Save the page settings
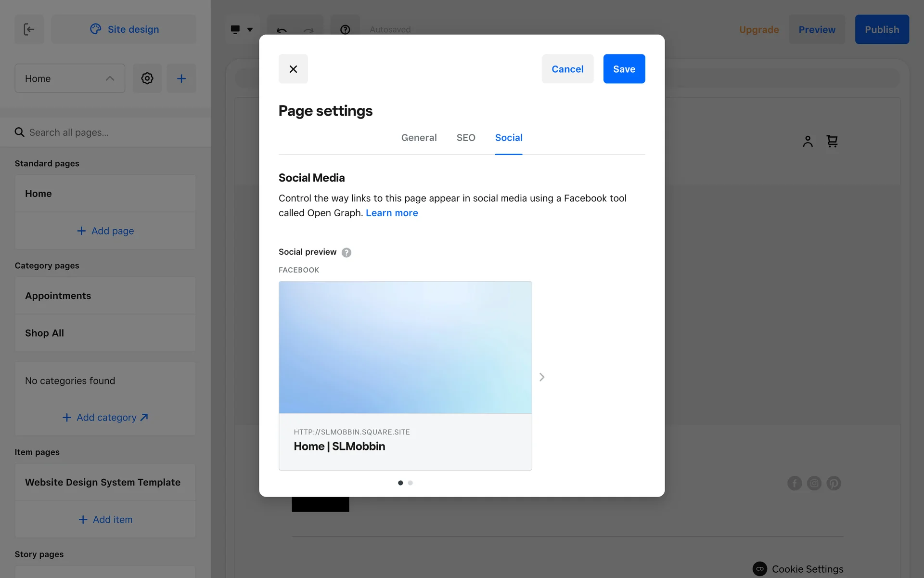 (624, 69)
